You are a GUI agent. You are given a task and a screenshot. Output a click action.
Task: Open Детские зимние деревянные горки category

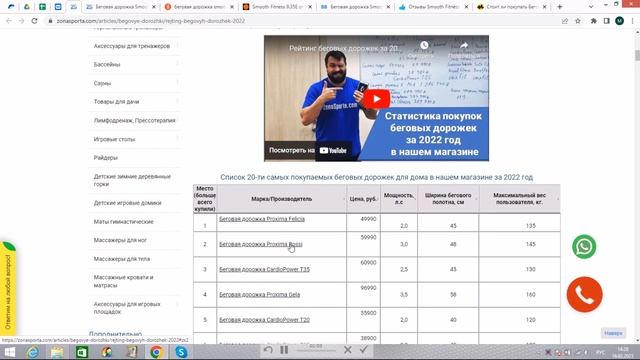pyautogui.click(x=132, y=180)
